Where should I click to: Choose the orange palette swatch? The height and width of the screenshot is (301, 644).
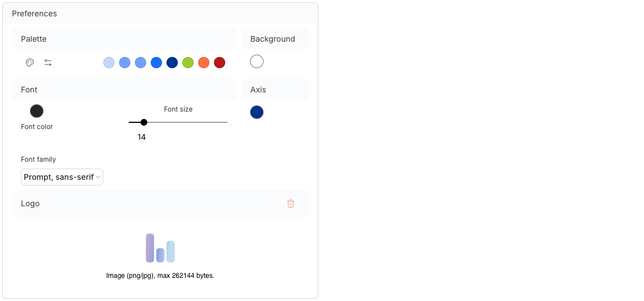coord(204,63)
